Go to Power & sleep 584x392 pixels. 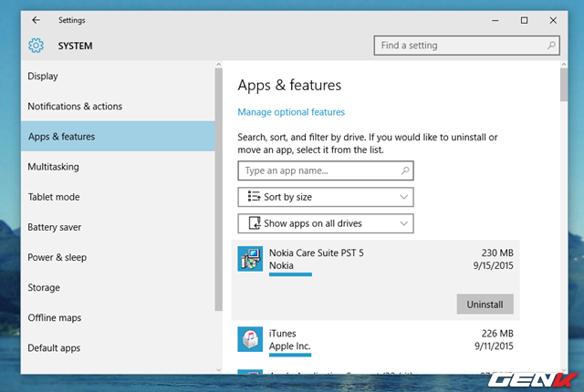118,257
